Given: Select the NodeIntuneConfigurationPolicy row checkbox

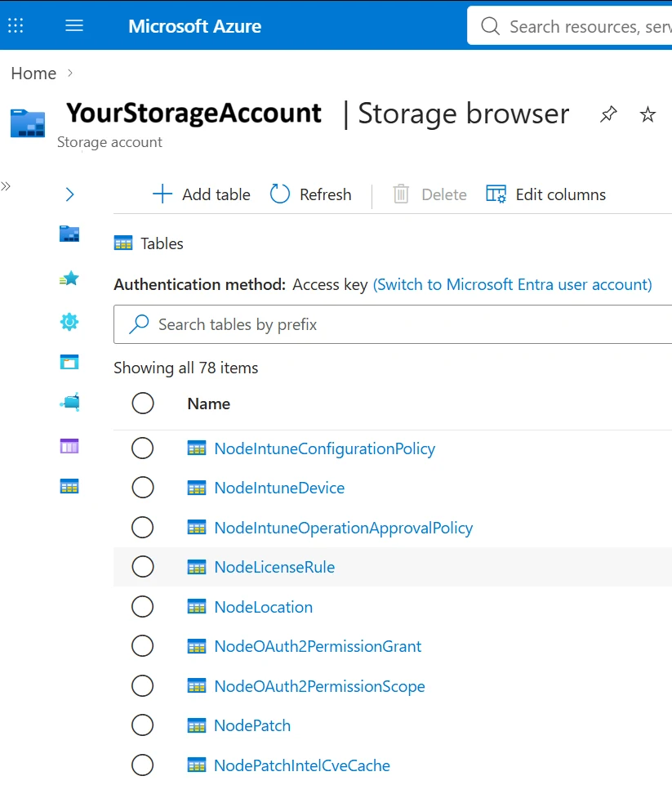Looking at the screenshot, I should [x=143, y=448].
